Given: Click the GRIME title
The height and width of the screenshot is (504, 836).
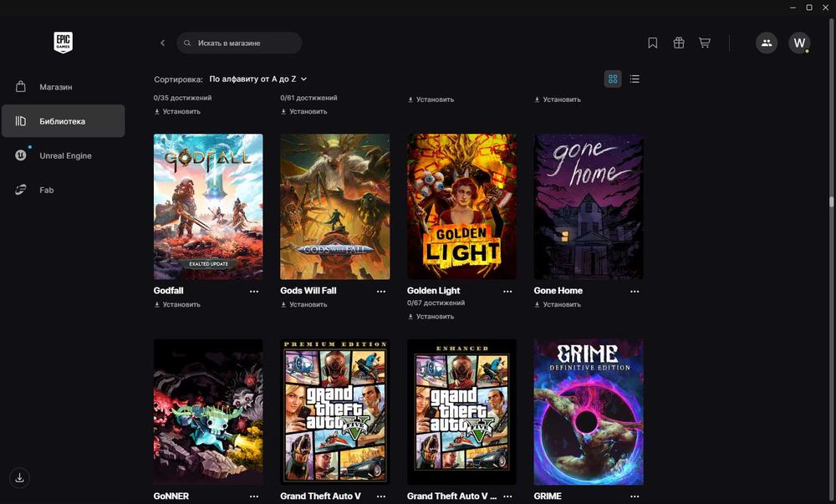Looking at the screenshot, I should click(548, 496).
